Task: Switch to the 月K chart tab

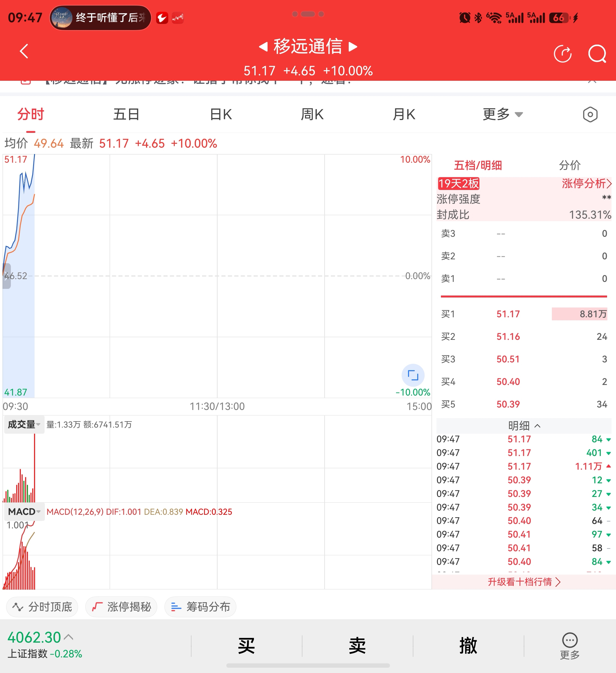Action: (x=404, y=114)
